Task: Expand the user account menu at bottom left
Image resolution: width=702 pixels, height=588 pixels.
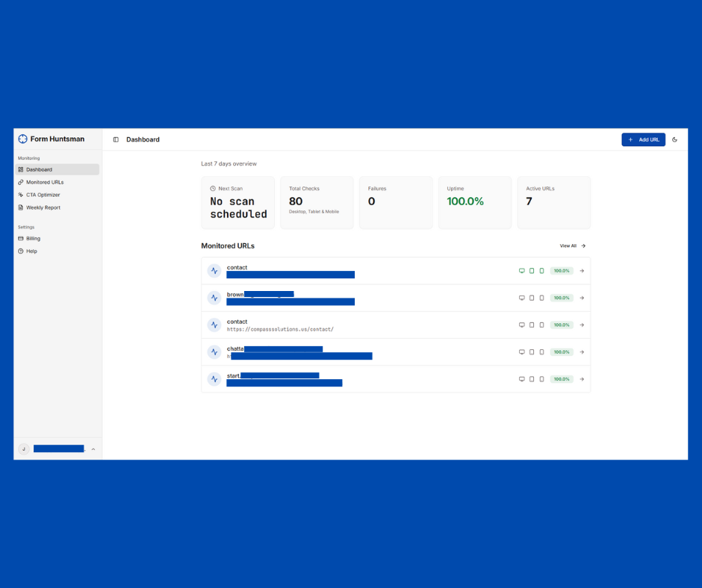Action: (56, 448)
